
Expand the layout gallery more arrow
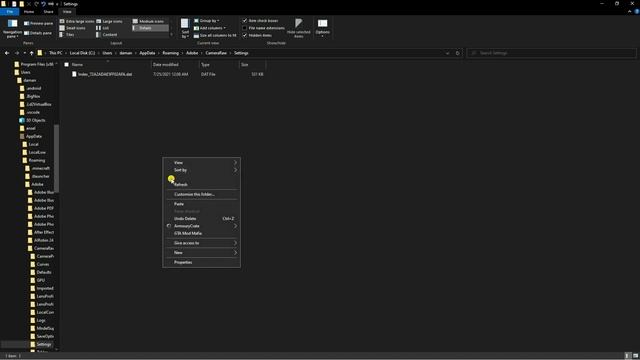click(171, 35)
